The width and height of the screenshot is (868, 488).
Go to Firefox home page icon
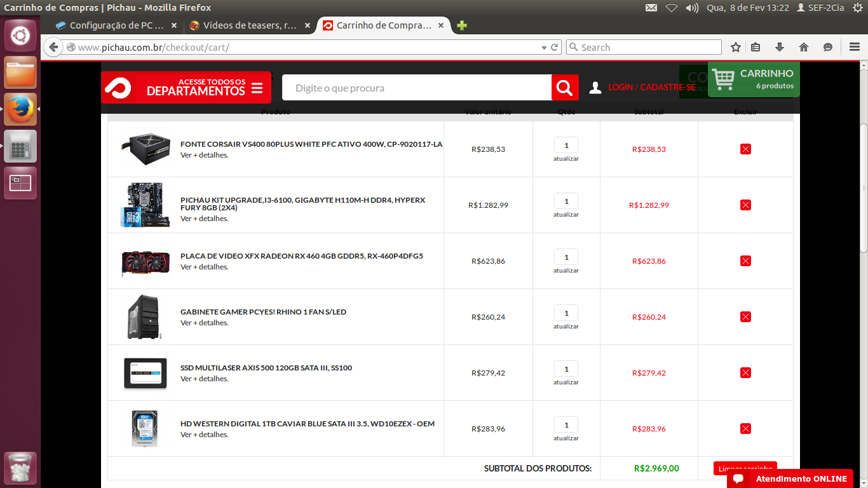click(x=804, y=47)
